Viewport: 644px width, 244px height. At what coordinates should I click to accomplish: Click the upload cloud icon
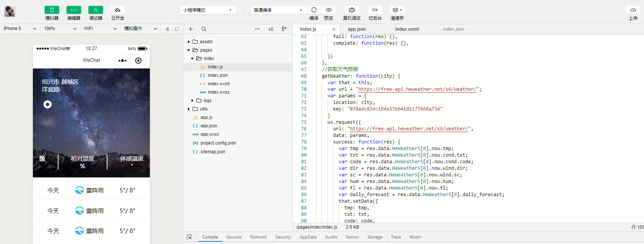click(633, 10)
